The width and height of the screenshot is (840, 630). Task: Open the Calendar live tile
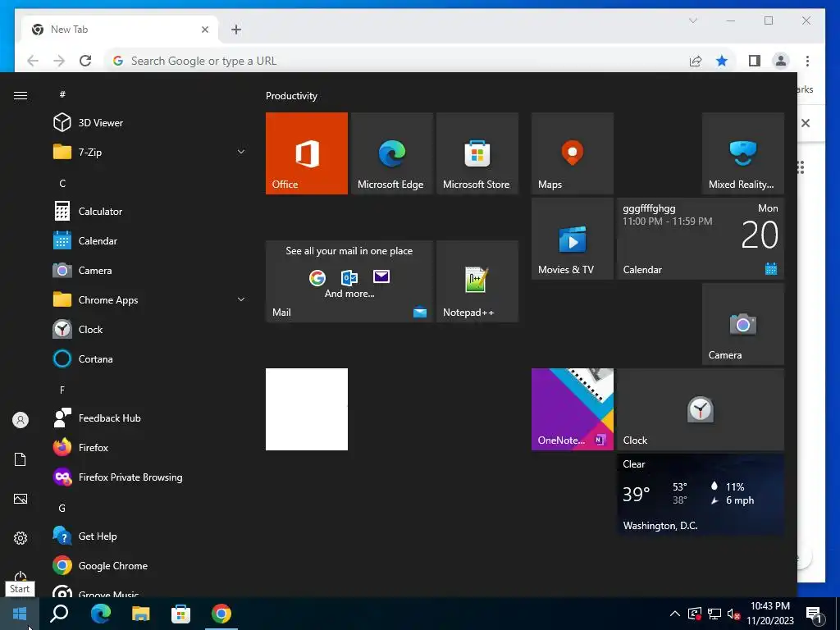click(701, 239)
